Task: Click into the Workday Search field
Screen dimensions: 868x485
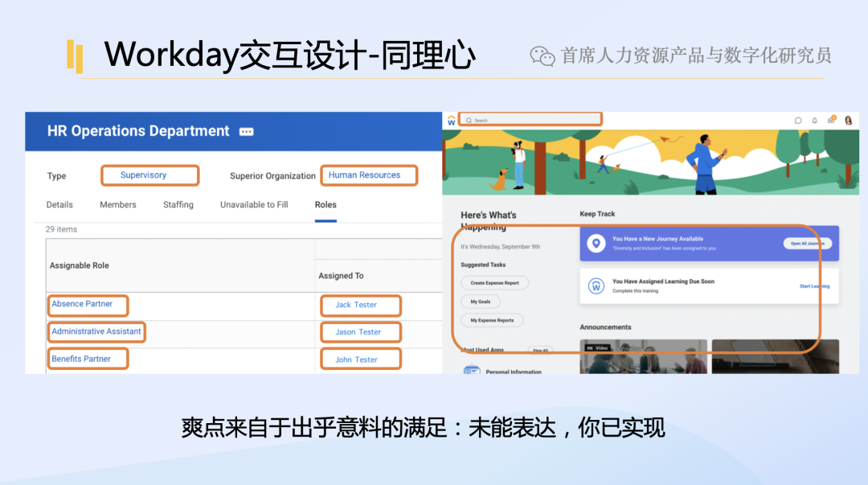Action: (x=531, y=120)
